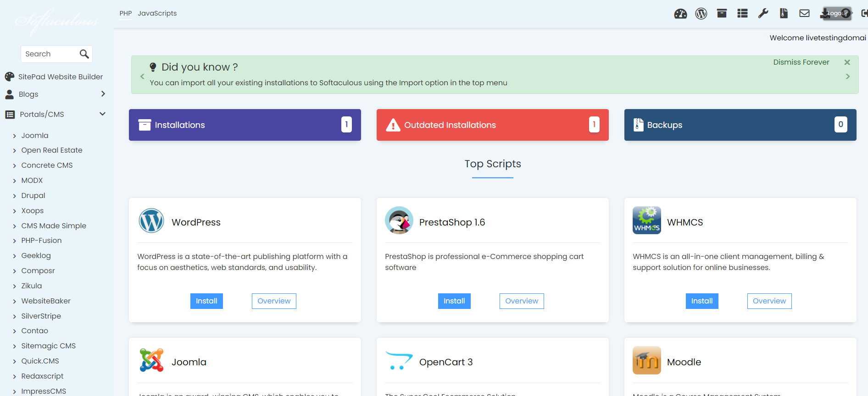Click Install button for WHMCS
This screenshot has height=396, width=868.
[x=702, y=301]
